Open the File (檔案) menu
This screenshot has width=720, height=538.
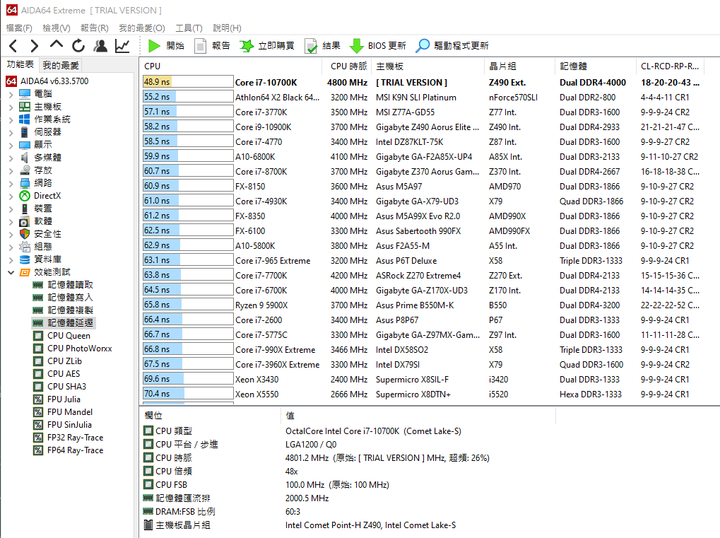[19, 28]
